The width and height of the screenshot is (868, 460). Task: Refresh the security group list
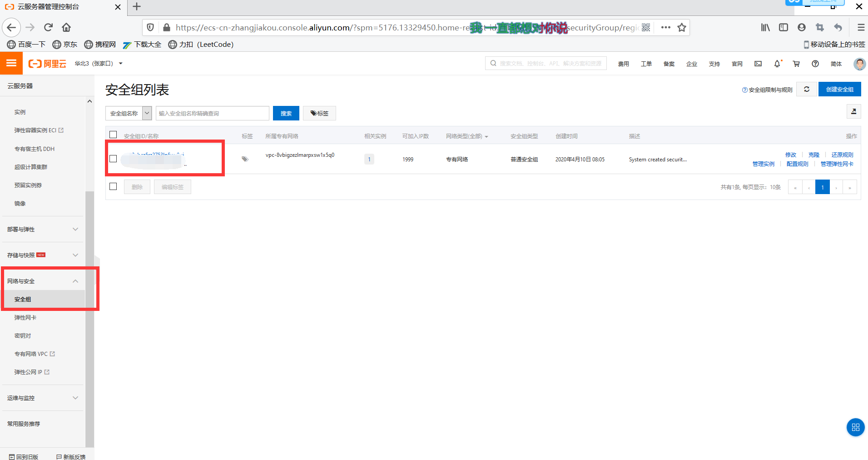coord(807,89)
